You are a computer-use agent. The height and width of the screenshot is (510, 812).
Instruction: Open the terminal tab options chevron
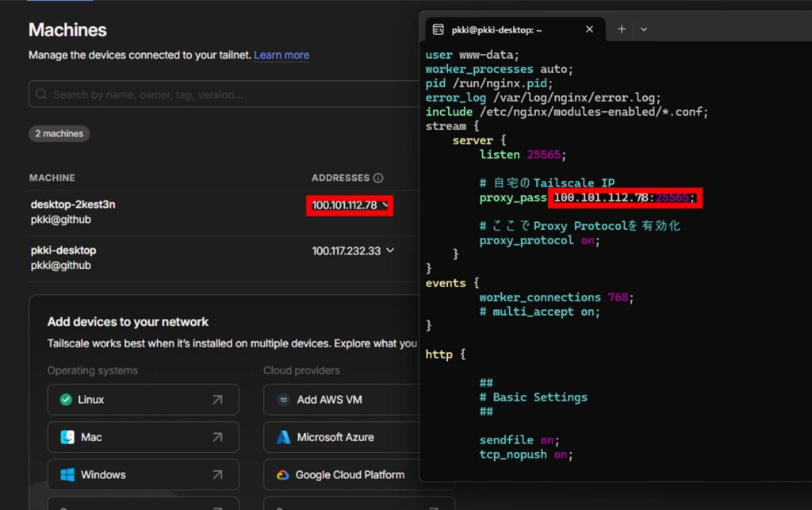pos(645,29)
